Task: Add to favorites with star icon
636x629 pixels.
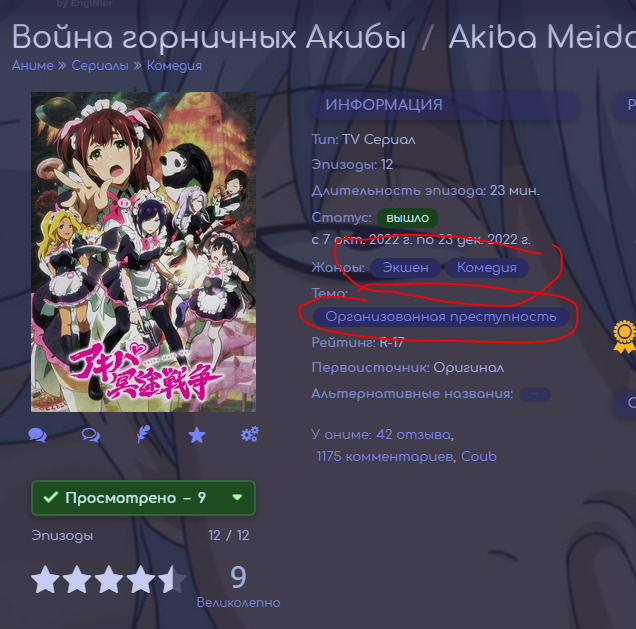Action: pyautogui.click(x=197, y=435)
